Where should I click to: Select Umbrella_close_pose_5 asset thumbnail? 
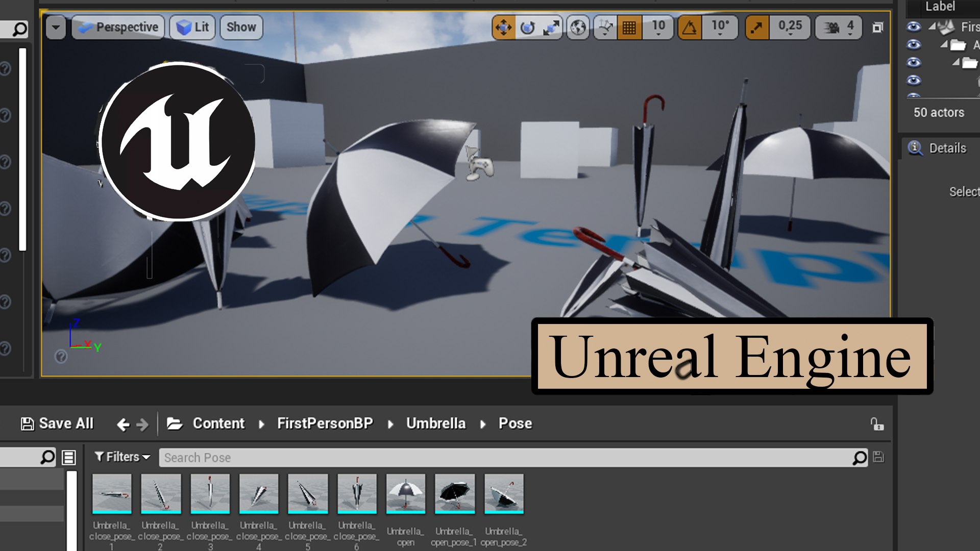coord(308,493)
